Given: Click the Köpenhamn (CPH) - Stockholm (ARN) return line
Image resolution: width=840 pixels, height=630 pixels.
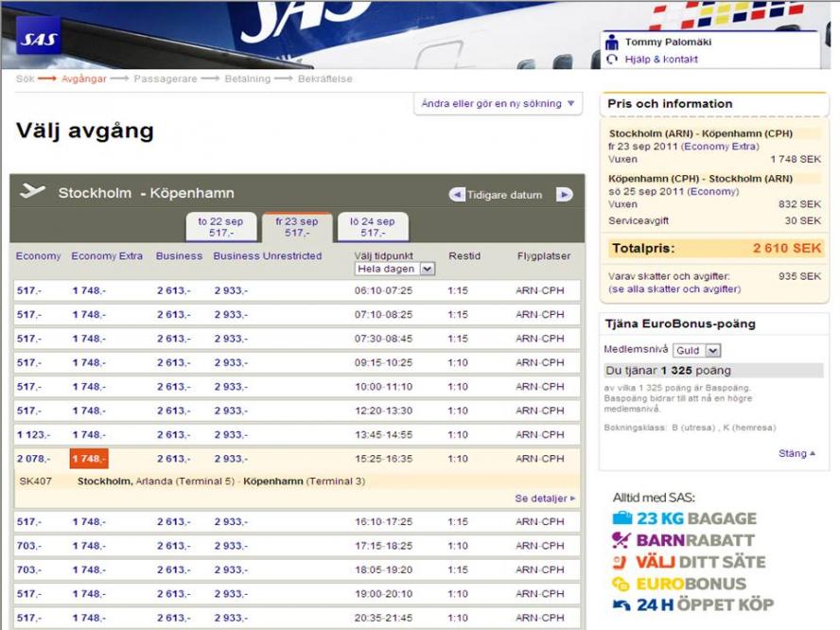Looking at the screenshot, I should click(x=700, y=179).
